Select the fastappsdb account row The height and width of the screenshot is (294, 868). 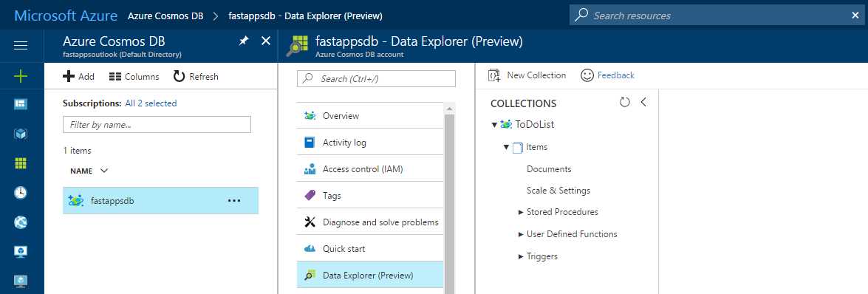point(160,200)
